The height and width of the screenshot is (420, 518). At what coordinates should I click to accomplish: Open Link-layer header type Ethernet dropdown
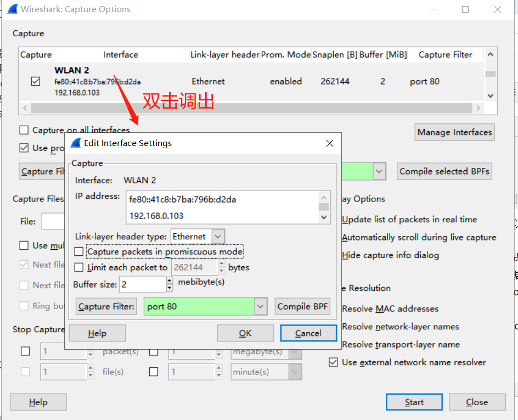218,236
